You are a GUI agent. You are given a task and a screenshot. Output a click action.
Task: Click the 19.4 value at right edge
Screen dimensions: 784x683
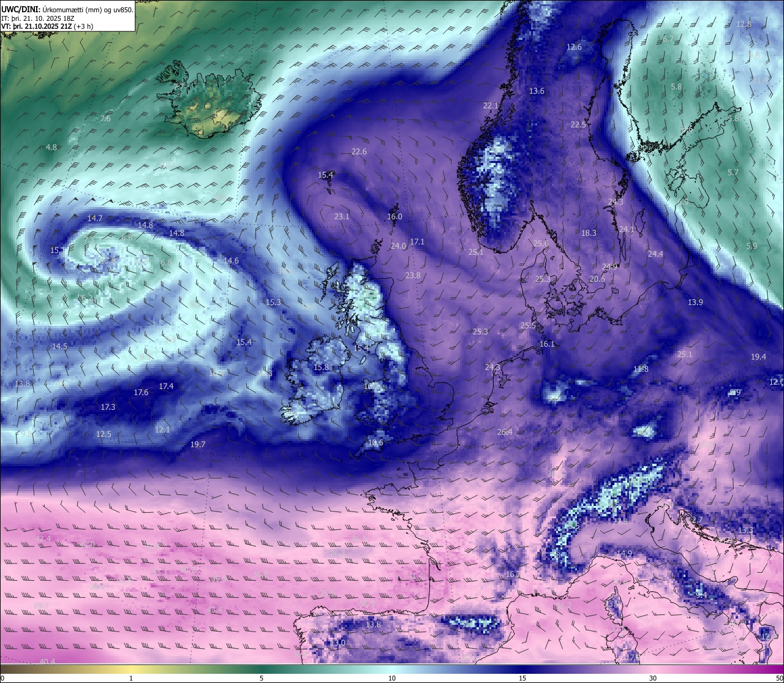(x=758, y=357)
